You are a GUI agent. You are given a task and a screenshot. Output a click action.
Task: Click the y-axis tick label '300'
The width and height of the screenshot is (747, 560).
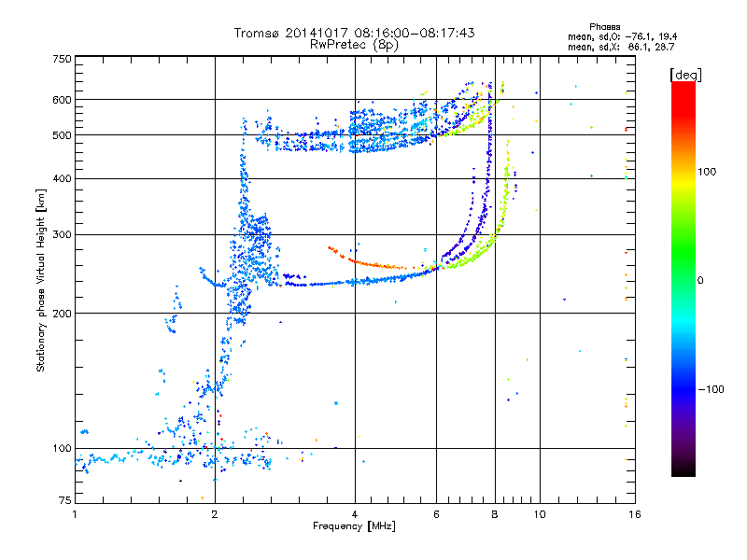[62, 234]
